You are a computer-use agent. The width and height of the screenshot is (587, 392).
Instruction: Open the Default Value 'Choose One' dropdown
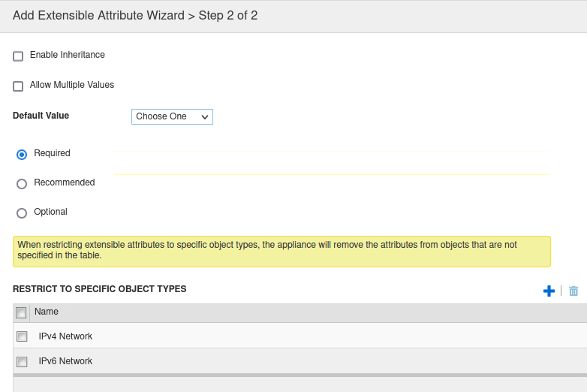click(172, 116)
